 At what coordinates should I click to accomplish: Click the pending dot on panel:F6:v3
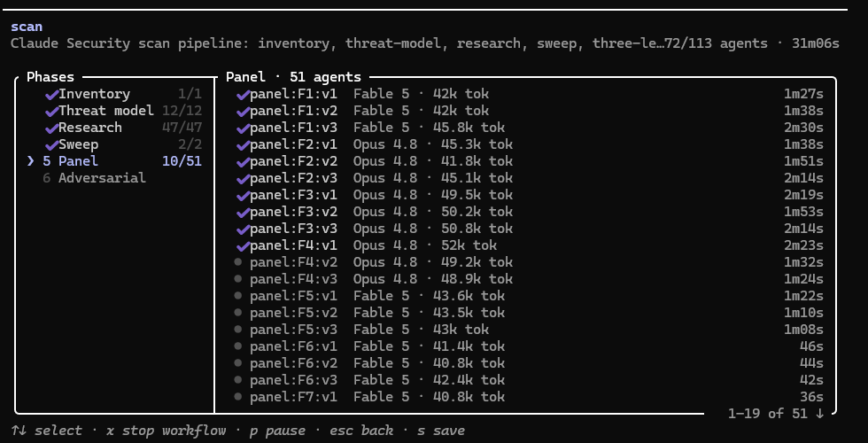tap(238, 379)
